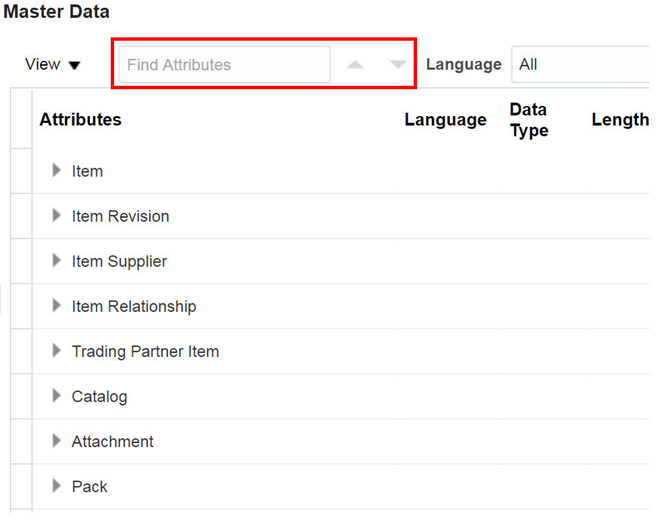This screenshot has width=667, height=523.
Task: Expand the Trading Partner Item node
Action: pyautogui.click(x=57, y=351)
